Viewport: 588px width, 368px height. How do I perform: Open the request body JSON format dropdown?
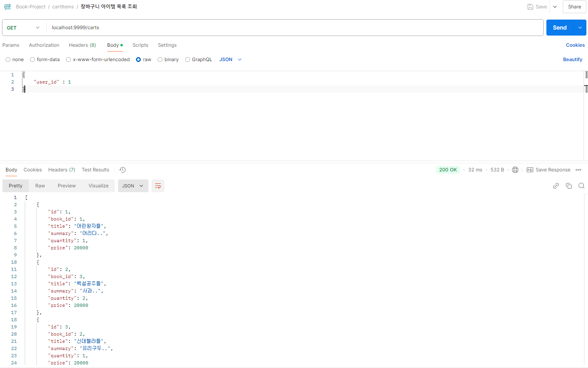[x=230, y=60]
